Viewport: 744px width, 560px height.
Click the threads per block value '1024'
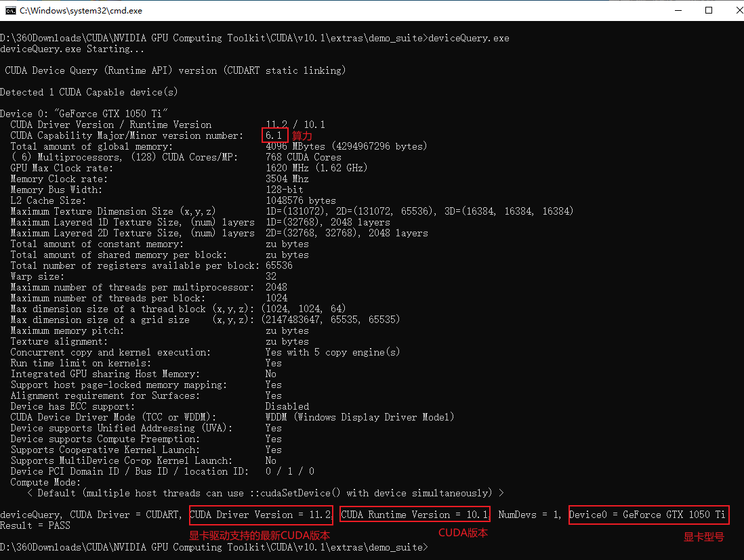point(276,298)
